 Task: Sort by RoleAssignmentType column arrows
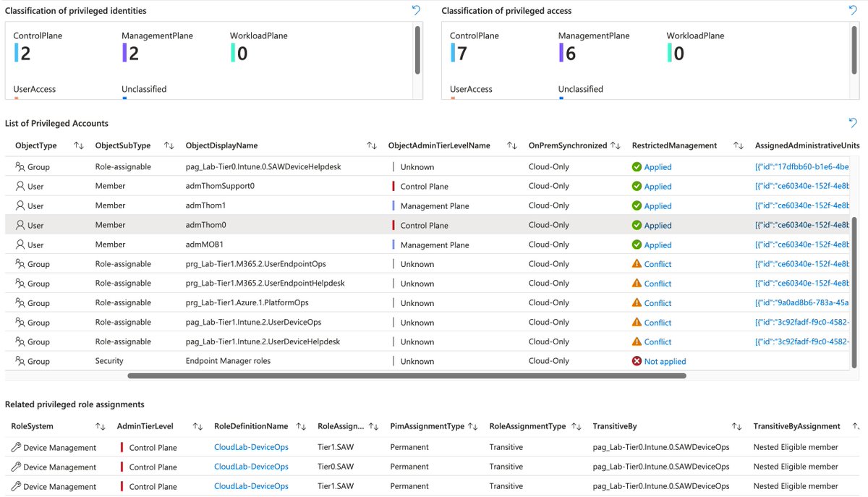(x=576, y=427)
